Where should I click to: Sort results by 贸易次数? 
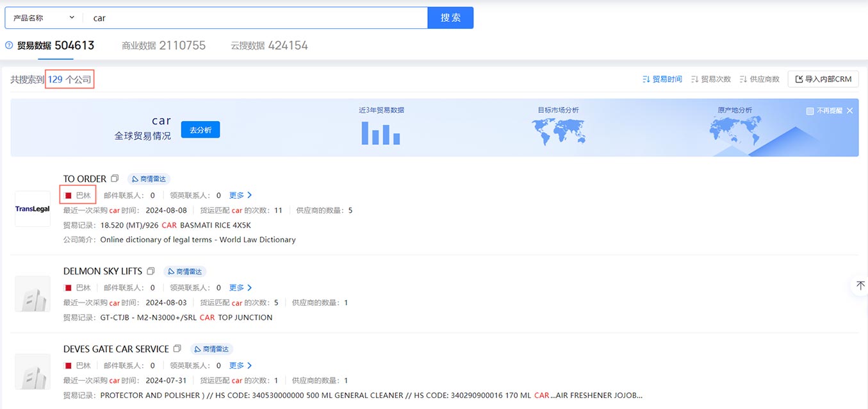click(x=710, y=79)
